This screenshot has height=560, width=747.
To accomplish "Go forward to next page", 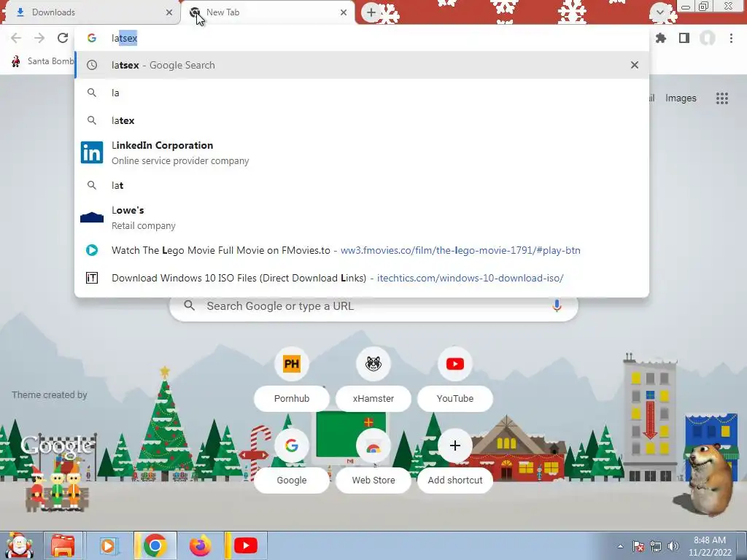I will tap(39, 38).
